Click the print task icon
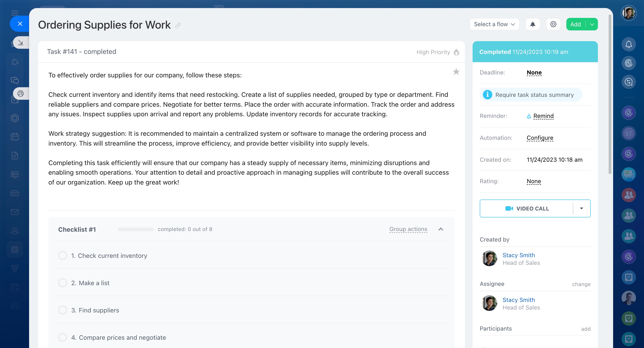The height and width of the screenshot is (348, 644). pos(21,94)
